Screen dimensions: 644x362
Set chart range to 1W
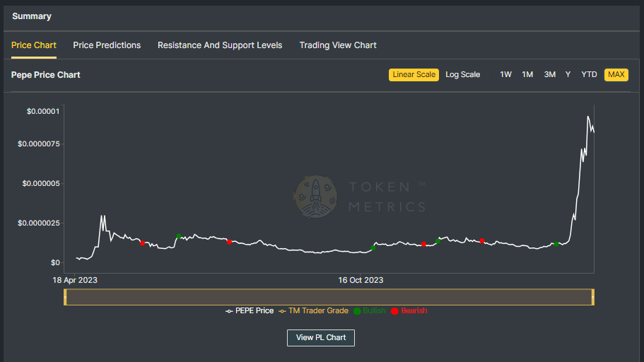tap(505, 75)
